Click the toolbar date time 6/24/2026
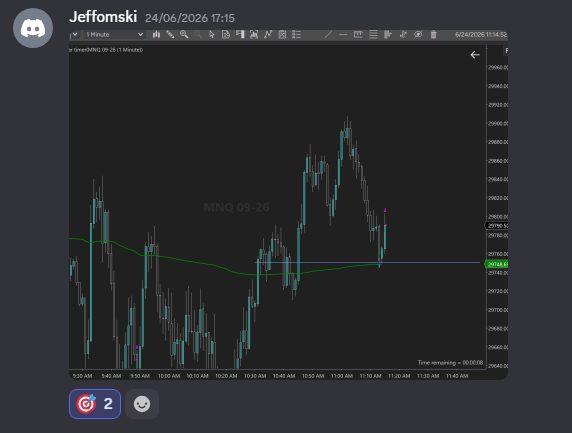The width and height of the screenshot is (572, 433). [481, 35]
